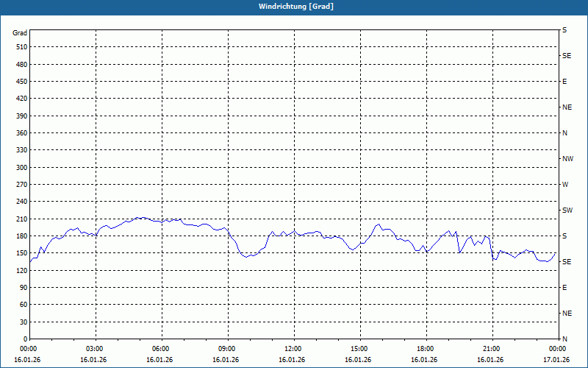Select the E compass label beside 450 gridline
Screen dimensions: 588x368
click(564, 82)
